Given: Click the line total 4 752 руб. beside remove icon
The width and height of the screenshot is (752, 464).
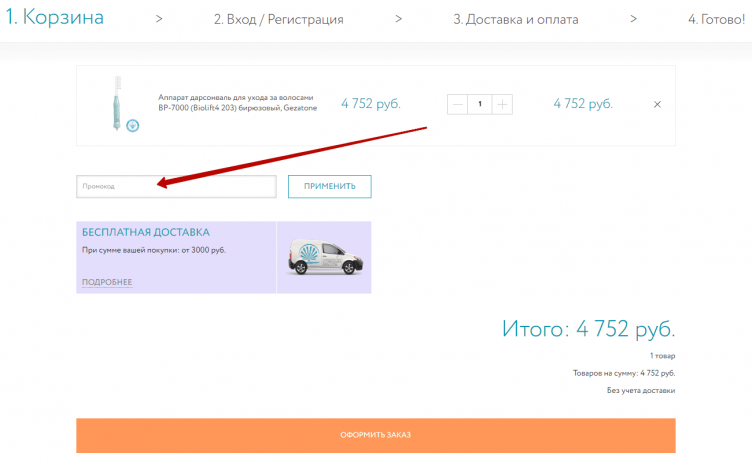Looking at the screenshot, I should pos(583,104).
